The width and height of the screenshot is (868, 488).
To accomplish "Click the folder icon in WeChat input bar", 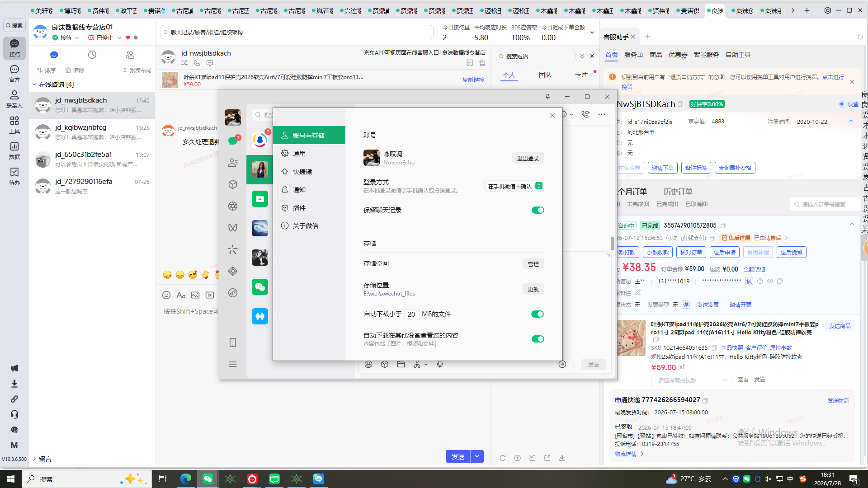I will tap(401, 364).
